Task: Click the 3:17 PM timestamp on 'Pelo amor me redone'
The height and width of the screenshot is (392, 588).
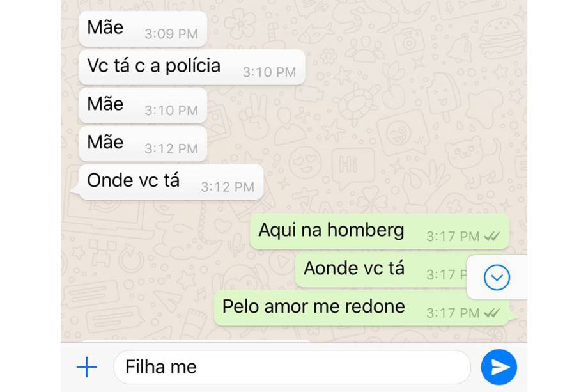Action: (453, 313)
